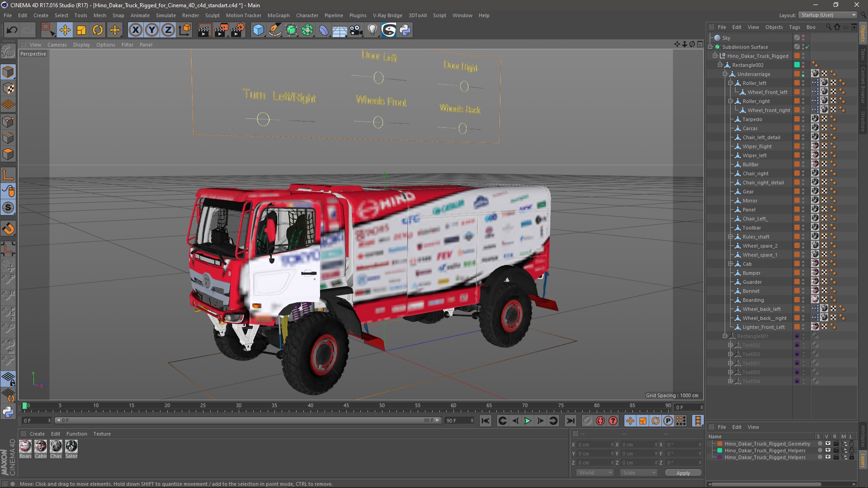
Task: Select Wheel_spare_2 in object tree
Action: [x=759, y=246]
